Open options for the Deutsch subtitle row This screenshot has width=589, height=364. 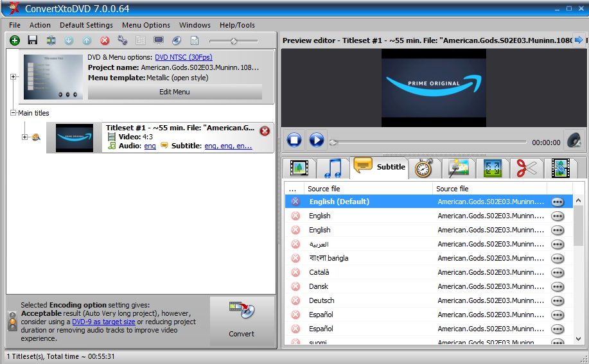pos(558,301)
